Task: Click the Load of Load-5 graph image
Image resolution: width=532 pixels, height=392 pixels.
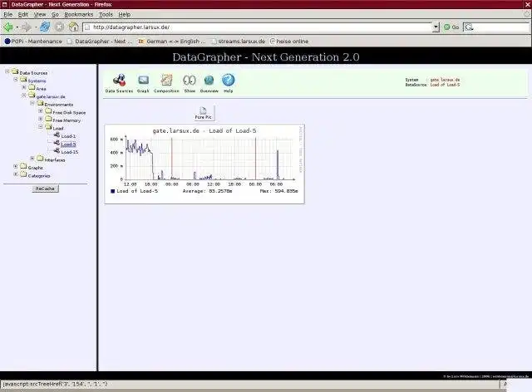Action: coord(204,164)
